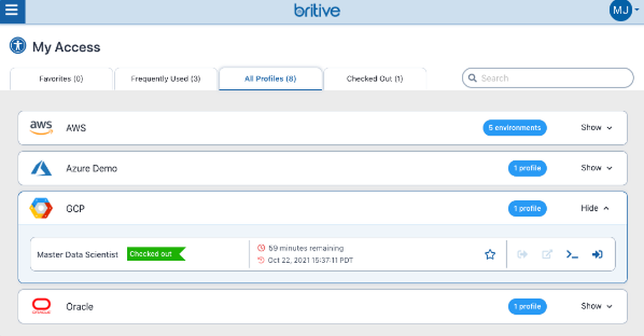644x336 pixels.
Task: Click the Azure Demo logo icon
Action: (41, 168)
